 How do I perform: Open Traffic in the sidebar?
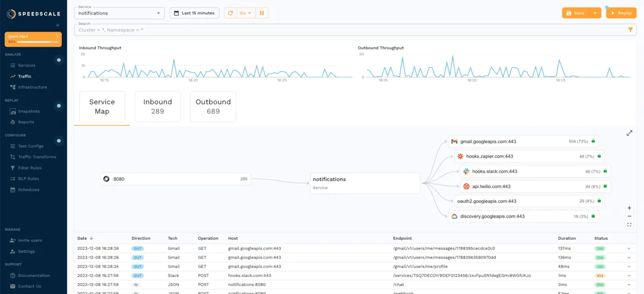point(25,76)
